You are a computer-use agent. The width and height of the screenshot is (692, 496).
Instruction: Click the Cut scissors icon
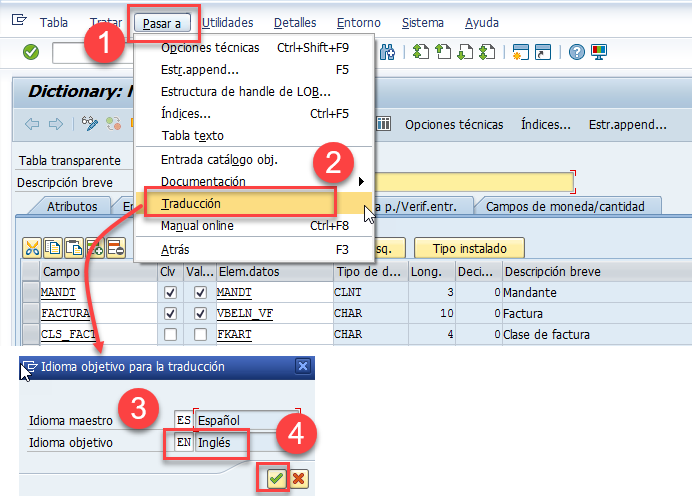(x=32, y=248)
